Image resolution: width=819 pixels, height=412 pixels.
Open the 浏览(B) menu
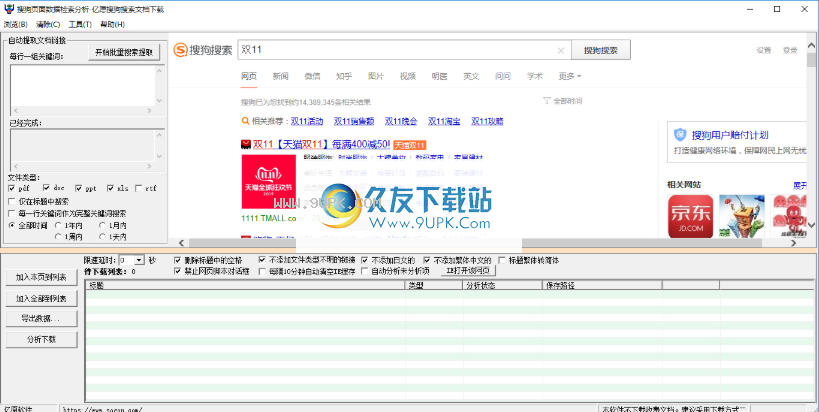tap(16, 25)
